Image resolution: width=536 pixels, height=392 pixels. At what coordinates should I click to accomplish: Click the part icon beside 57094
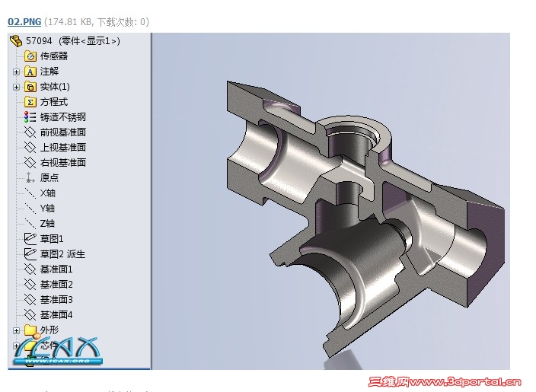point(16,41)
